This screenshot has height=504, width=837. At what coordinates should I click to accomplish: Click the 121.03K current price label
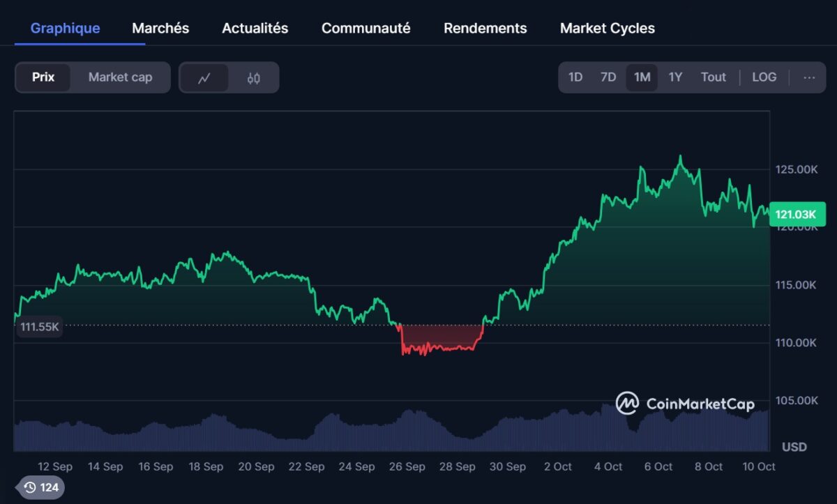(797, 215)
